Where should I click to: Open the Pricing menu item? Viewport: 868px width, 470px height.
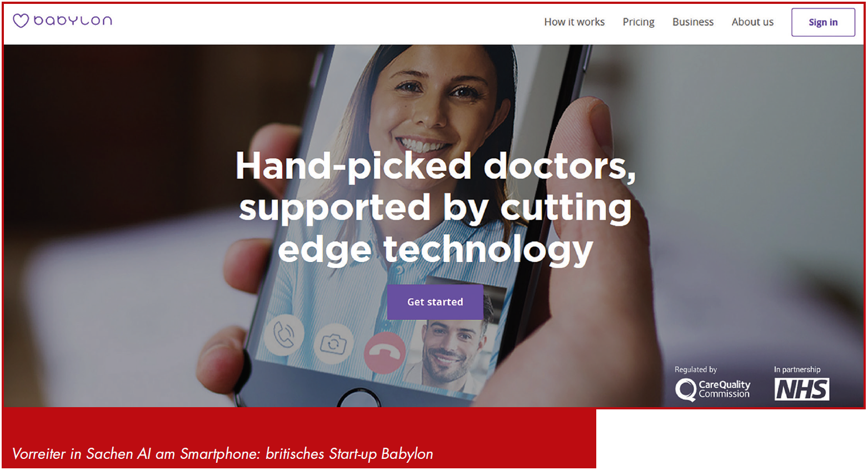[638, 22]
